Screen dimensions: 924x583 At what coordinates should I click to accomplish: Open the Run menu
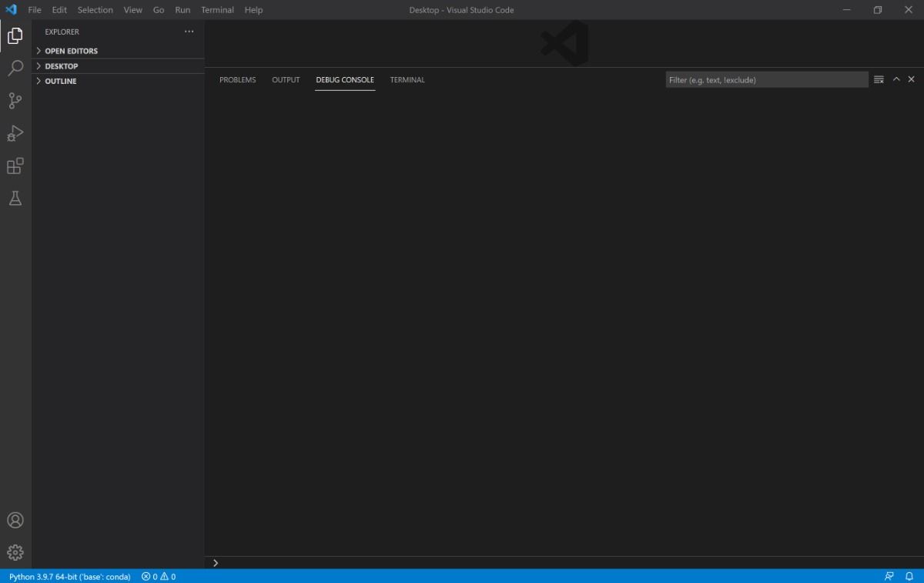182,9
